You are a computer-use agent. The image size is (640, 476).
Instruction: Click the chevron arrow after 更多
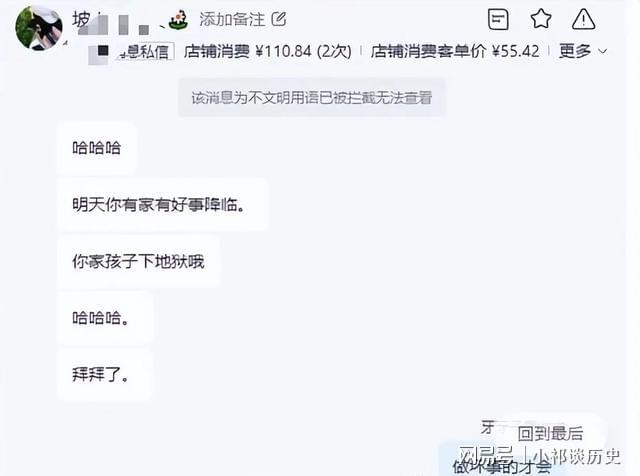point(602,51)
